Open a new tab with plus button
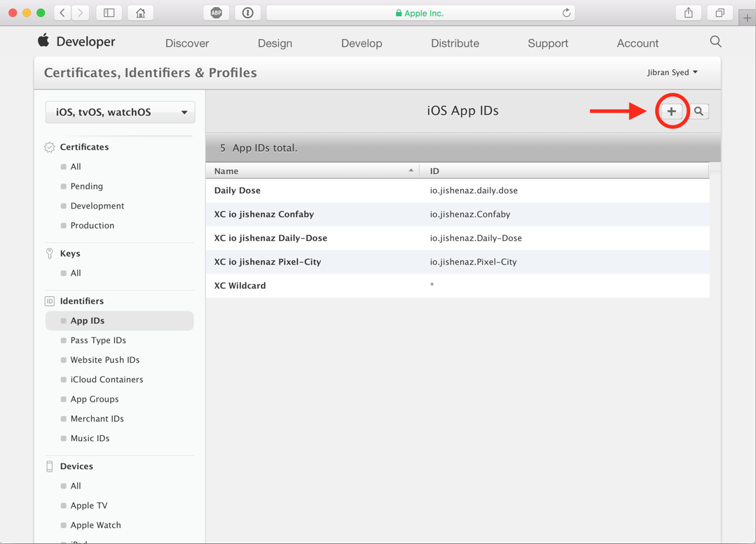Viewport: 756px width, 544px height. [747, 18]
